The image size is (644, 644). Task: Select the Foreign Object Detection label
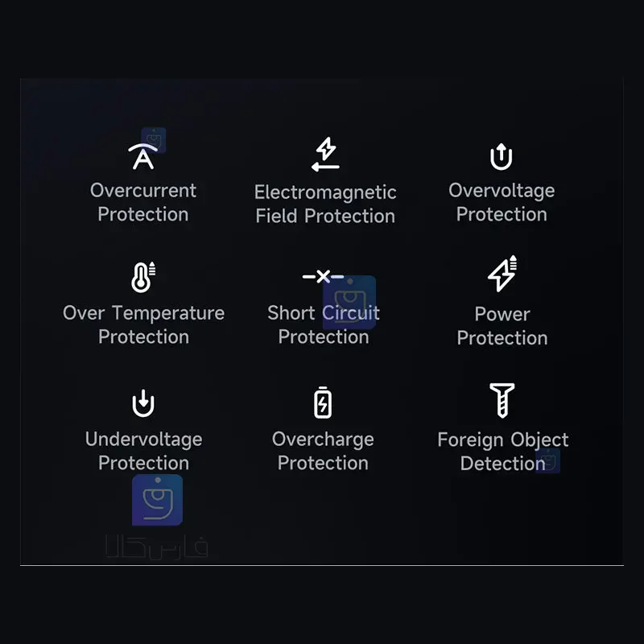(502, 451)
